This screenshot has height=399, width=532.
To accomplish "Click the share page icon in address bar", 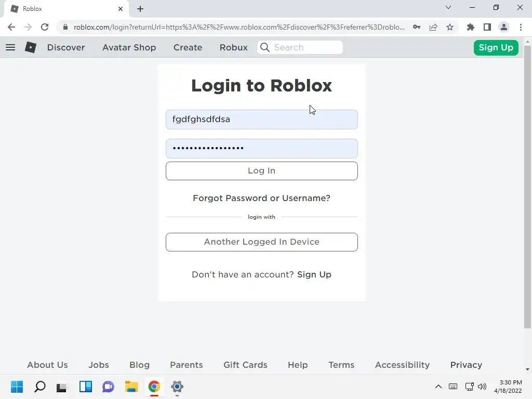I will pyautogui.click(x=433, y=27).
